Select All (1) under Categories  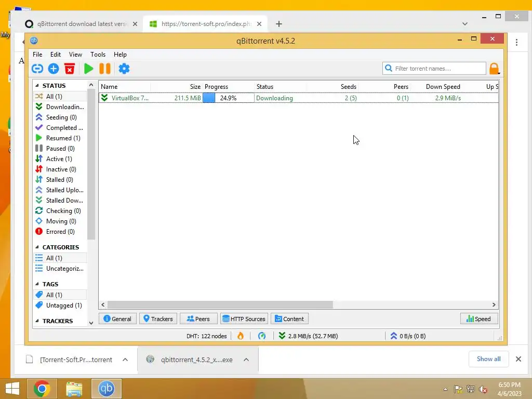point(60,258)
